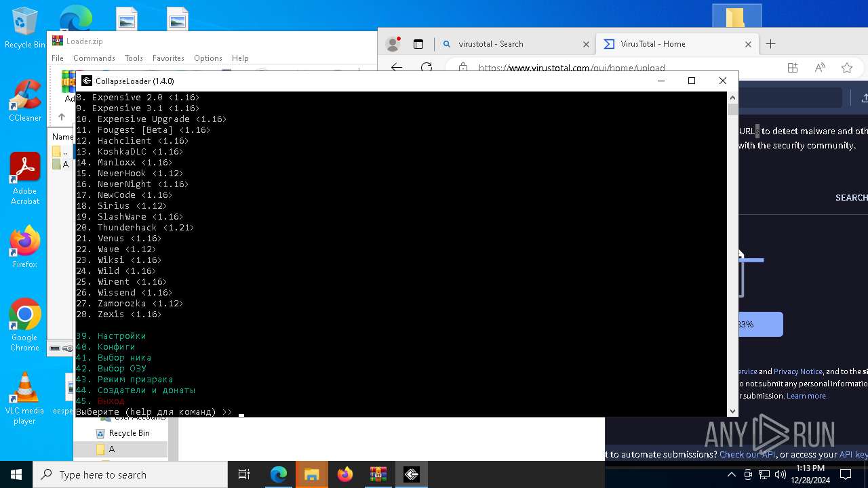This screenshot has width=868, height=488.
Task: Click "40. Конфиги" console line
Action: 105,347
